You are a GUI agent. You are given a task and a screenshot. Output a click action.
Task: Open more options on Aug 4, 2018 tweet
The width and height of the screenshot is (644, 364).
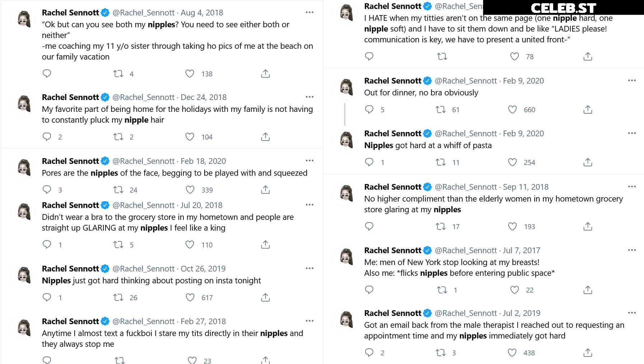[309, 12]
